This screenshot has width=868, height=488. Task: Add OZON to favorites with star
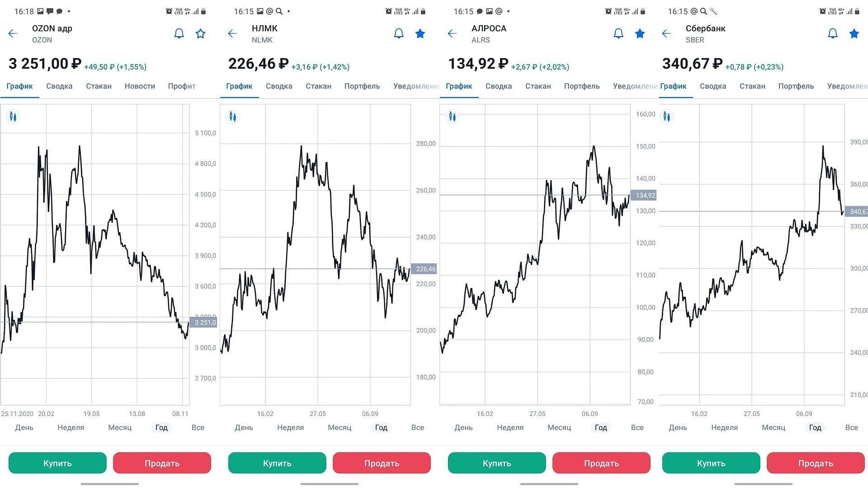[x=200, y=33]
